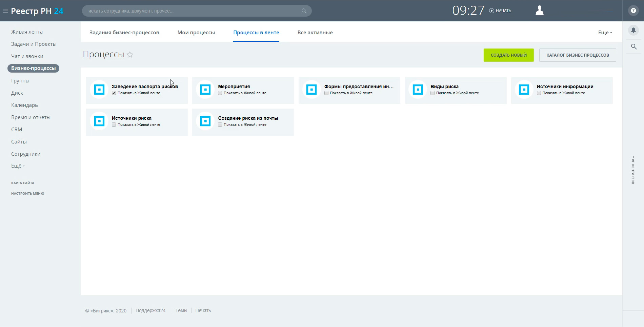Click the Виды риска process icon
This screenshot has width=644, height=327.
point(418,90)
